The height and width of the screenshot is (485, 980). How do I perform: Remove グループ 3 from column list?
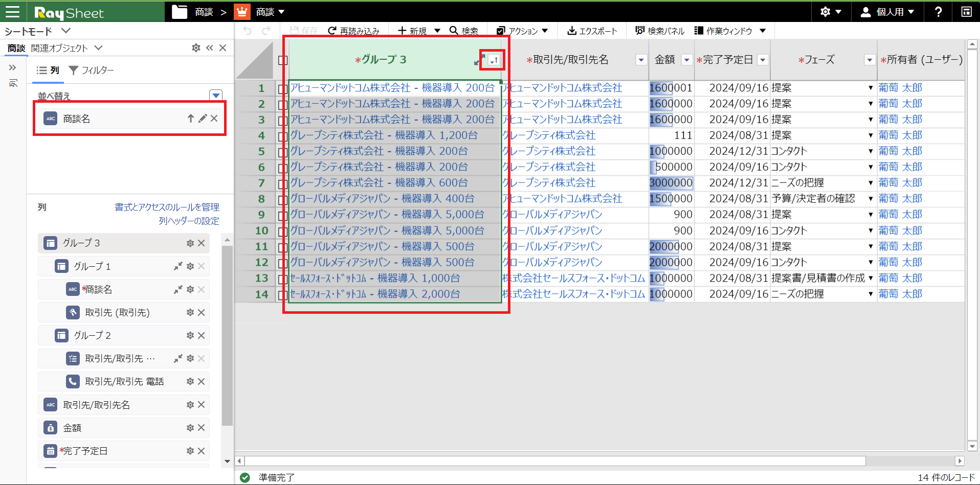point(202,243)
